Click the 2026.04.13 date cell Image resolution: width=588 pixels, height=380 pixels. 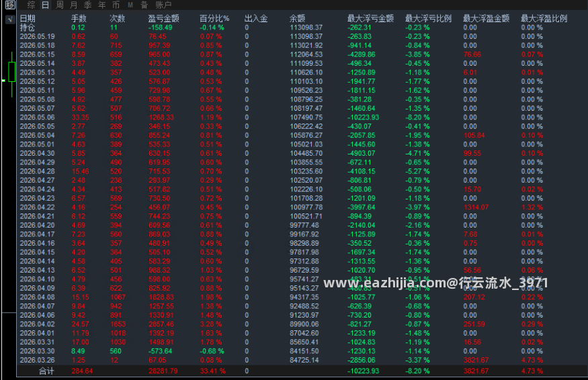(37, 270)
